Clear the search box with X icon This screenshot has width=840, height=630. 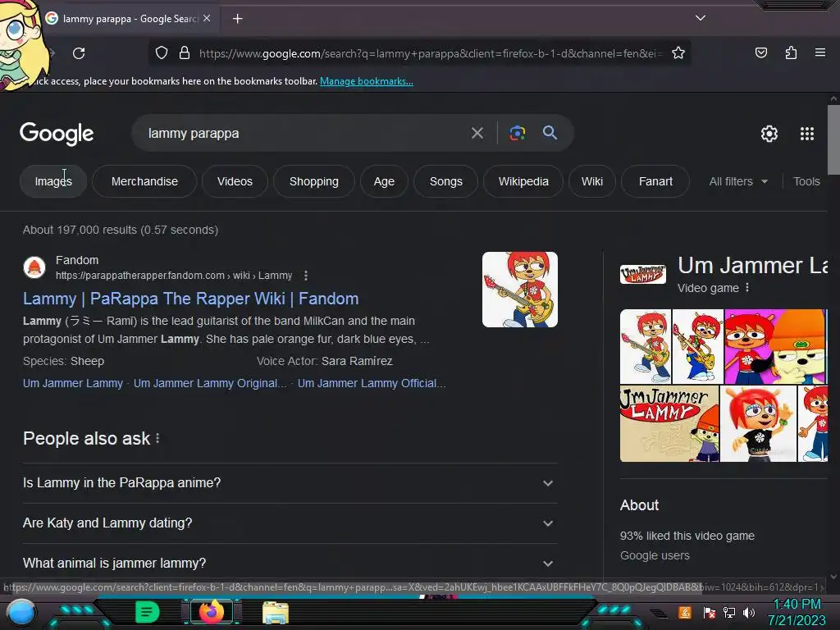point(477,133)
